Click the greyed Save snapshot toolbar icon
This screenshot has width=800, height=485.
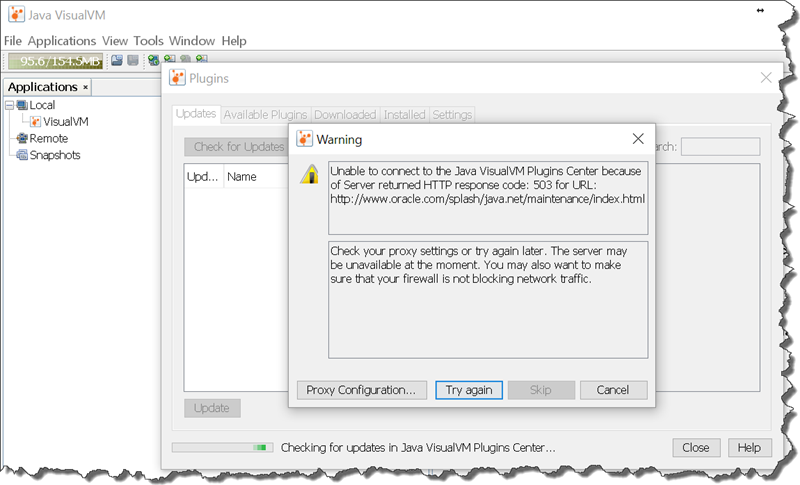[133, 61]
